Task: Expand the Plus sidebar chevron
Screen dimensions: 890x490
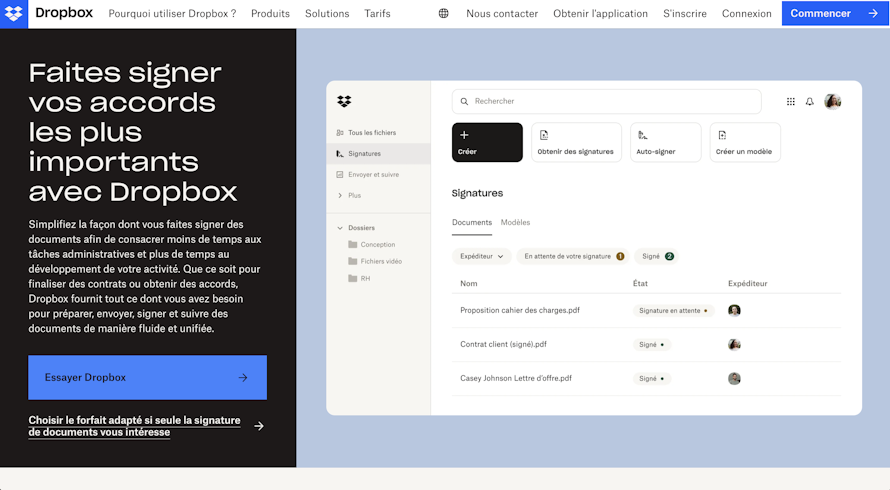Action: [340, 195]
